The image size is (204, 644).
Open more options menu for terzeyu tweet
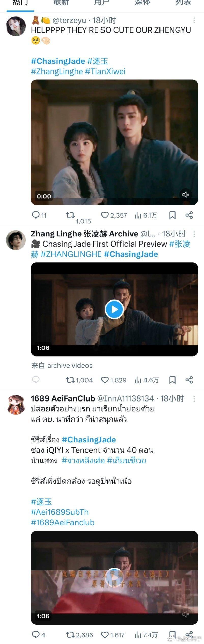coord(194,20)
